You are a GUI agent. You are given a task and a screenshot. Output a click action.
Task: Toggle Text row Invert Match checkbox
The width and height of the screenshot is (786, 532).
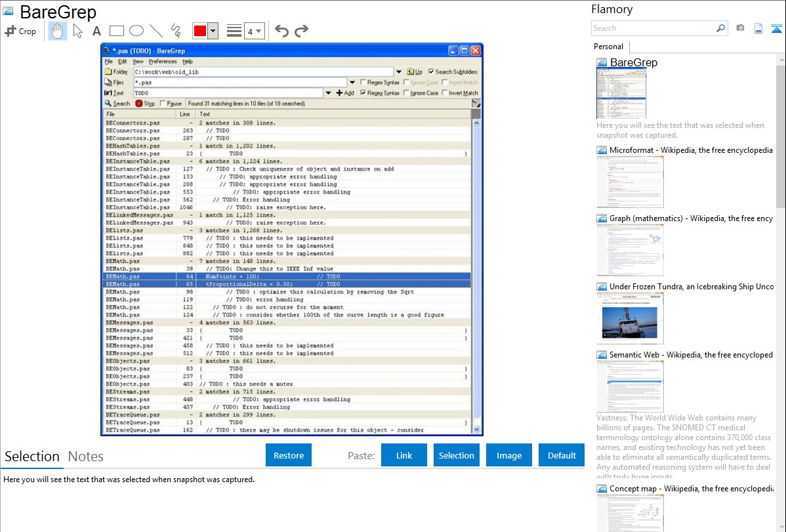[445, 92]
